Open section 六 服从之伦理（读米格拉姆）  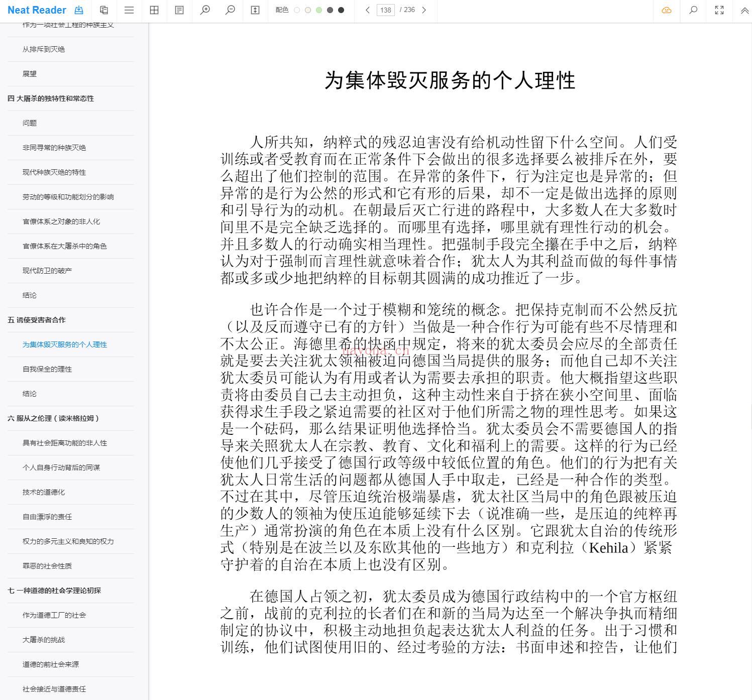click(x=54, y=418)
